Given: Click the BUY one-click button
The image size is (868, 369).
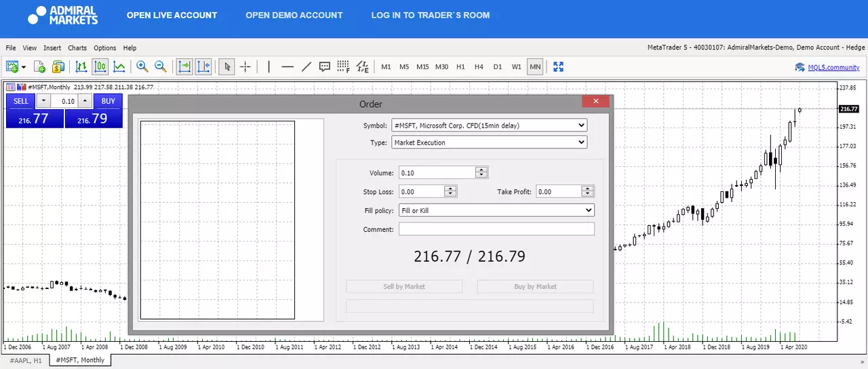Looking at the screenshot, I should pos(108,101).
